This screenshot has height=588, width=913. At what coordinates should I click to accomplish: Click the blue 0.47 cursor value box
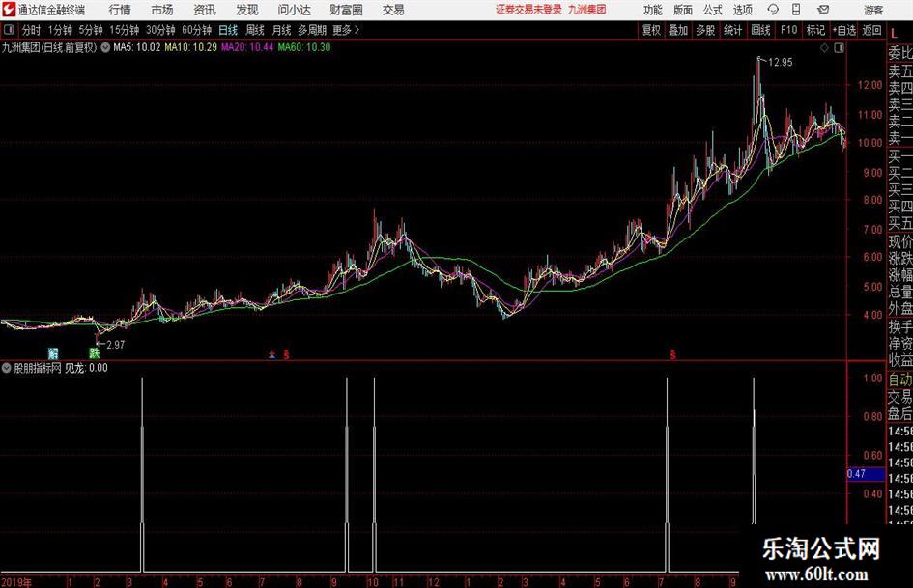[866, 474]
